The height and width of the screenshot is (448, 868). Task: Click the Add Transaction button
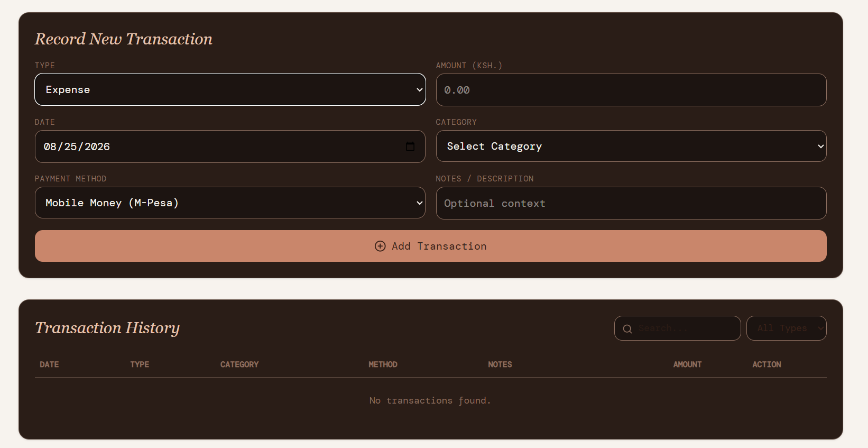pyautogui.click(x=431, y=246)
